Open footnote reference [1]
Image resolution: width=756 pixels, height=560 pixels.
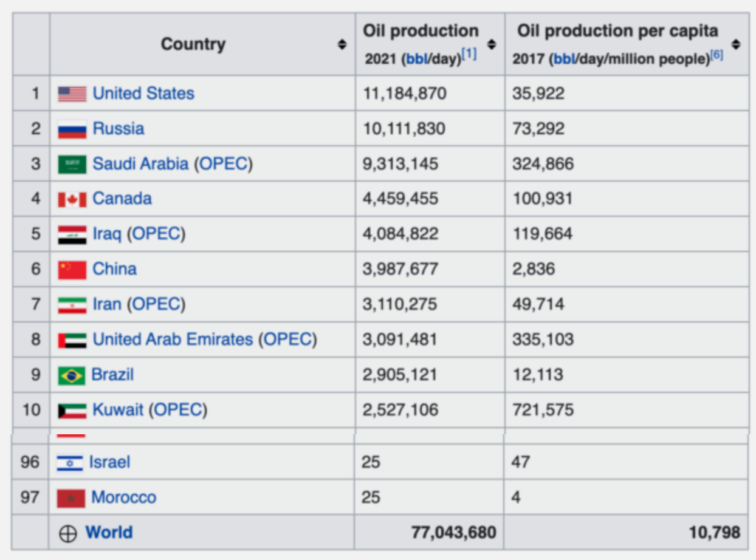[469, 55]
